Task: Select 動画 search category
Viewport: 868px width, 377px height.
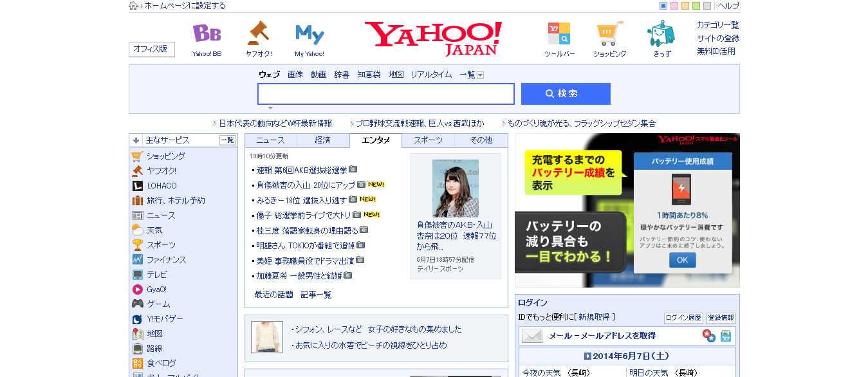Action: coord(319,75)
